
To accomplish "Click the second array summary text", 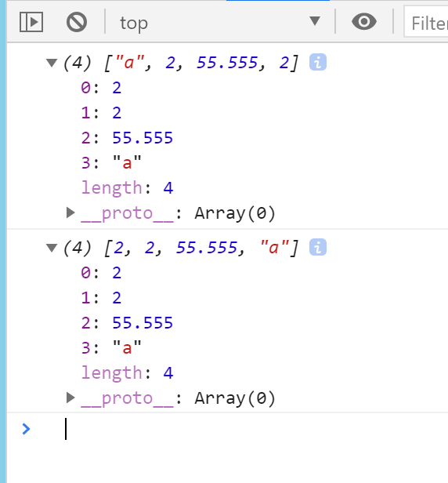I will click(x=181, y=248).
